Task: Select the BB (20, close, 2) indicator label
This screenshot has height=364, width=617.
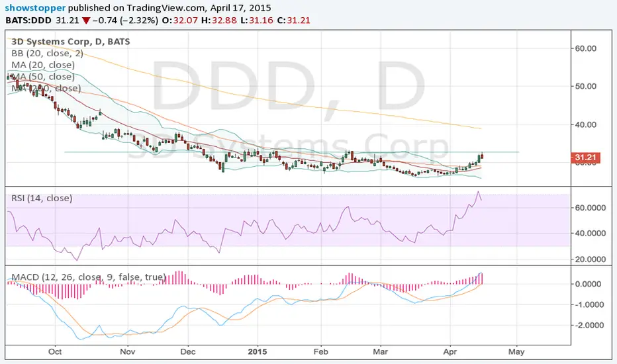Action: 47,54
